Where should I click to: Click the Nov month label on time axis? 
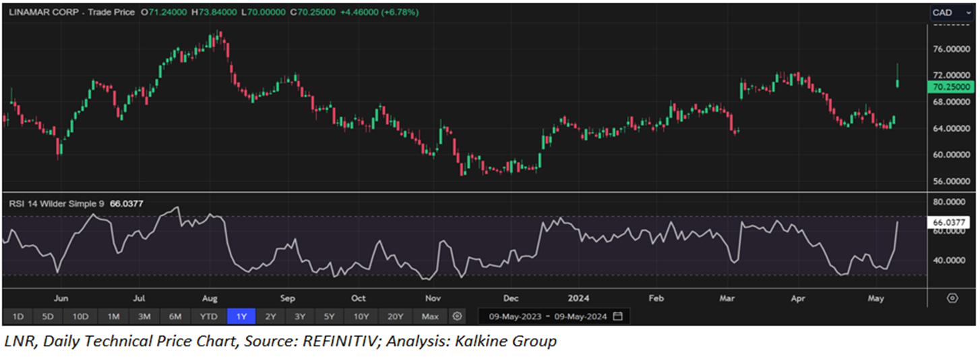pos(433,298)
